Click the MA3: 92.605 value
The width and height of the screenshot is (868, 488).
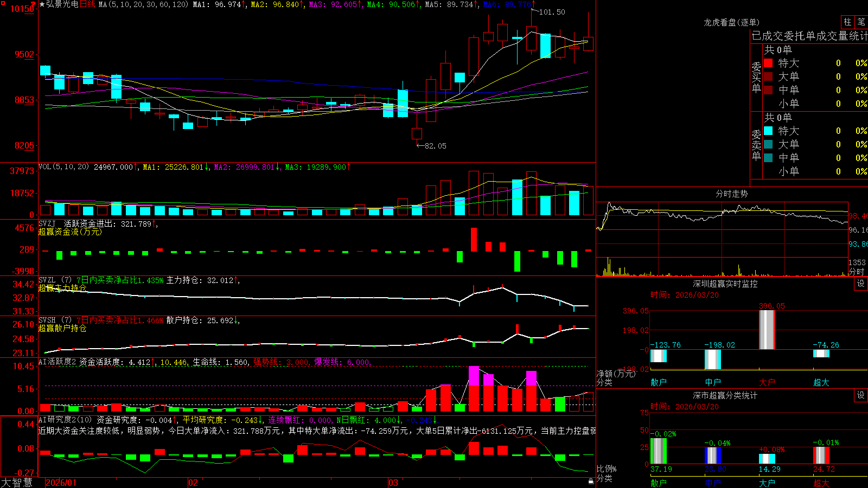click(x=333, y=4)
